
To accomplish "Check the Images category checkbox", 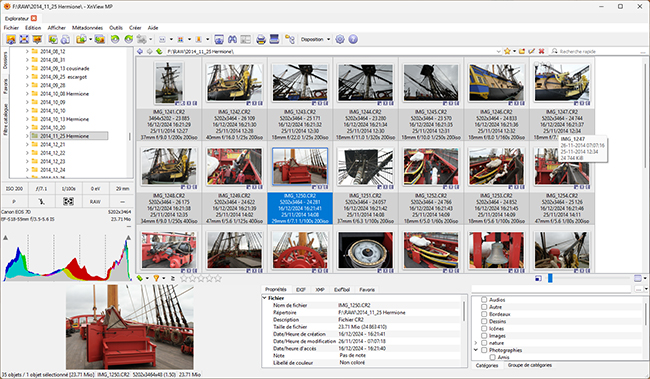I will (484, 335).
